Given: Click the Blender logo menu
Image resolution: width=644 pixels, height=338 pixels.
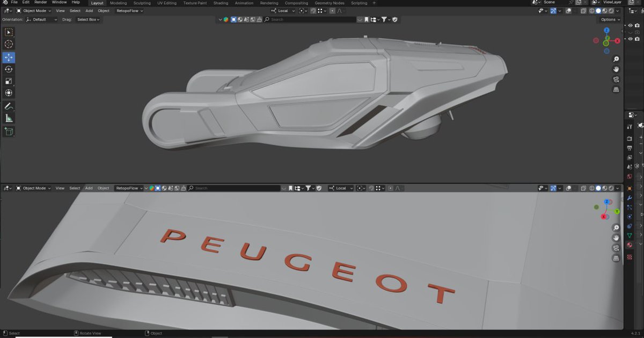Looking at the screenshot, I should pyautogui.click(x=5, y=3).
